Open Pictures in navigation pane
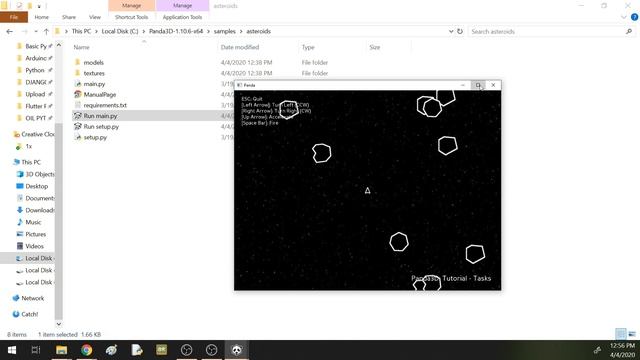 tap(31, 234)
